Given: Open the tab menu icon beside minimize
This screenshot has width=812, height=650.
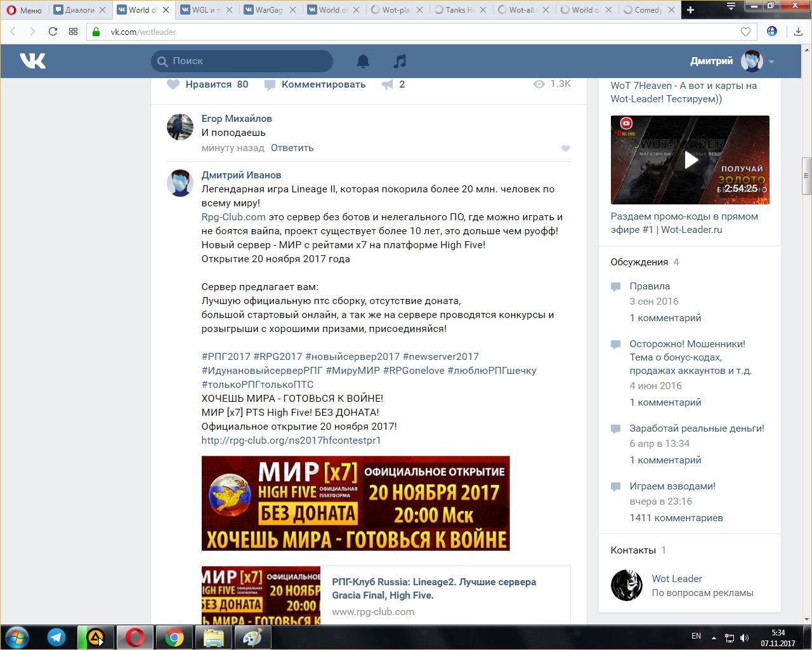Looking at the screenshot, I should (731, 6).
